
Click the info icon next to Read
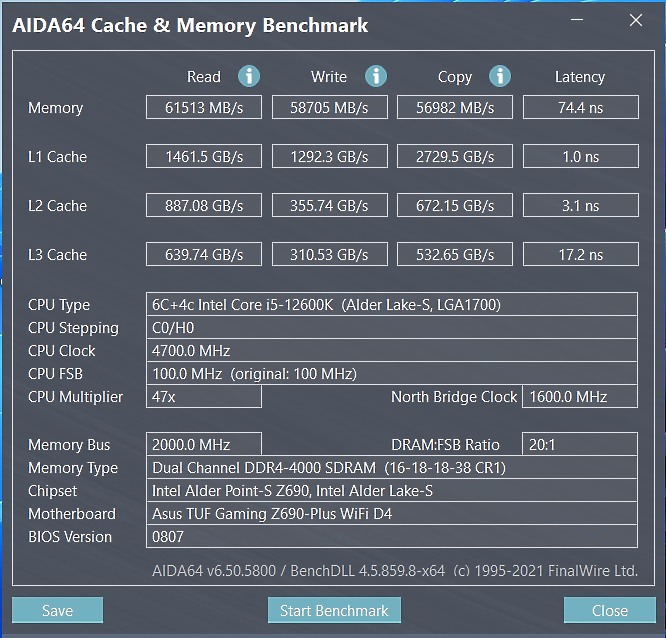click(x=249, y=76)
